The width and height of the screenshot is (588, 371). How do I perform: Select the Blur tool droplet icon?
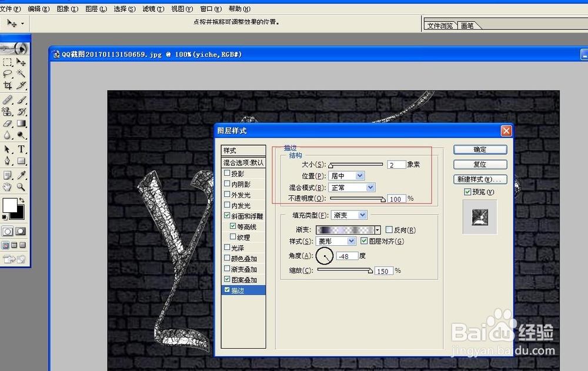point(8,135)
